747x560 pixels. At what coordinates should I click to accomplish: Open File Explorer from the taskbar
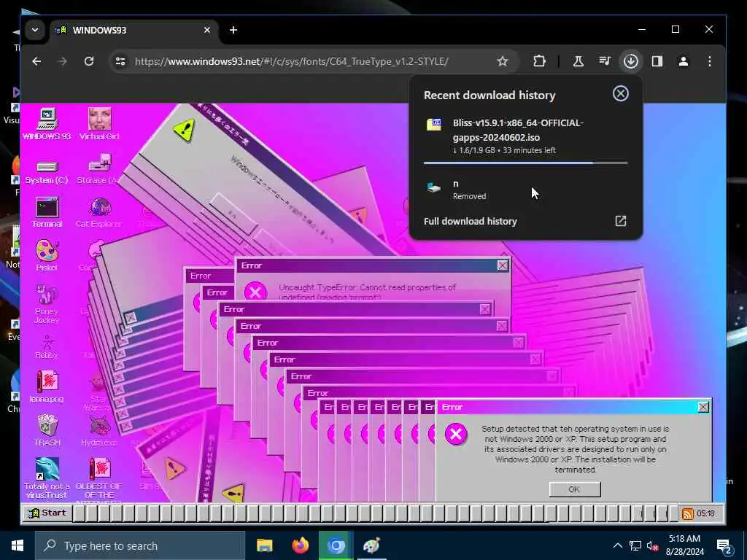pyautogui.click(x=264, y=545)
